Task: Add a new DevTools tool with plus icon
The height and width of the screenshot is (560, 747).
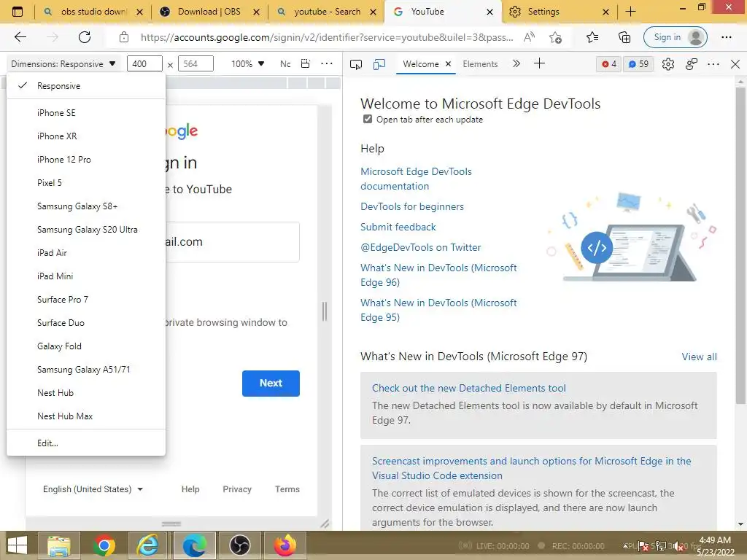Action: (x=539, y=64)
